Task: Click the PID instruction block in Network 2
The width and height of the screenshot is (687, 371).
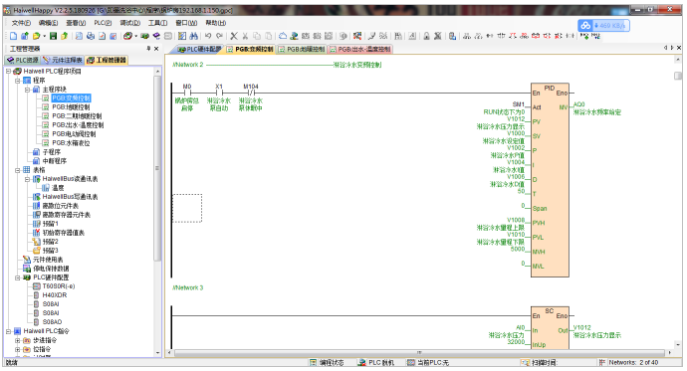Action: tap(550, 180)
